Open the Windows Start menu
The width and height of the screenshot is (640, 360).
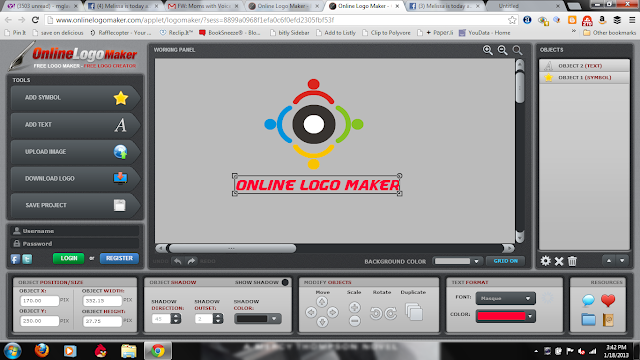12,351
